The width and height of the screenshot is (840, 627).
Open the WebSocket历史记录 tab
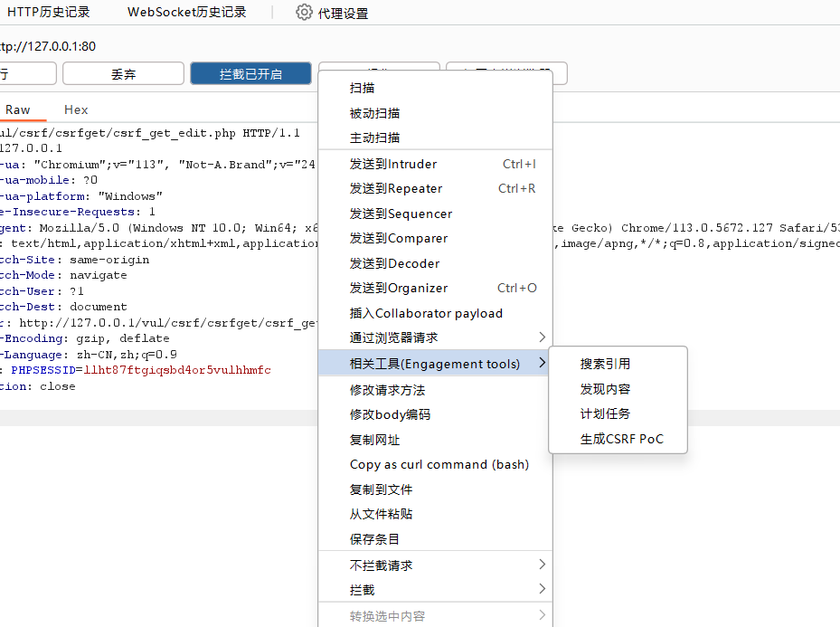click(x=186, y=13)
